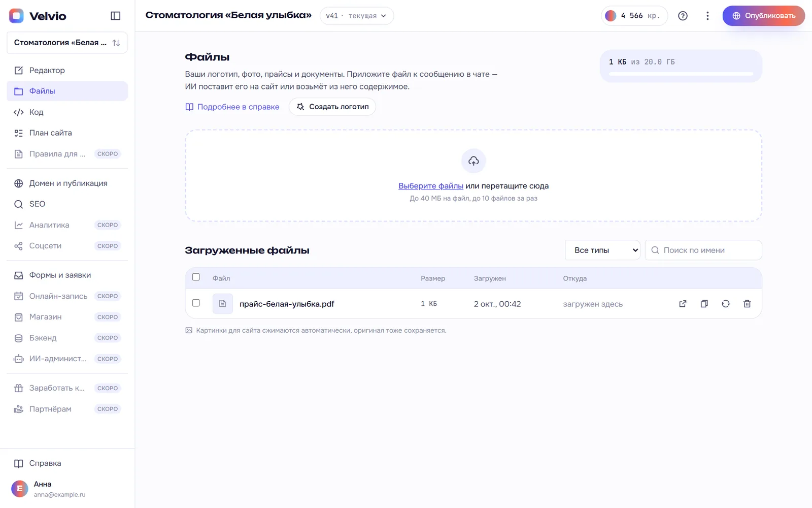Click Аналитика sidebar item
Screen dimensions: 812x508
point(67,225)
